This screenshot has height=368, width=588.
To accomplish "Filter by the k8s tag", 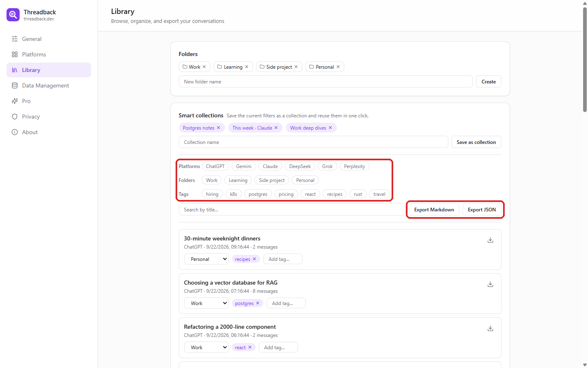I will [x=234, y=194].
